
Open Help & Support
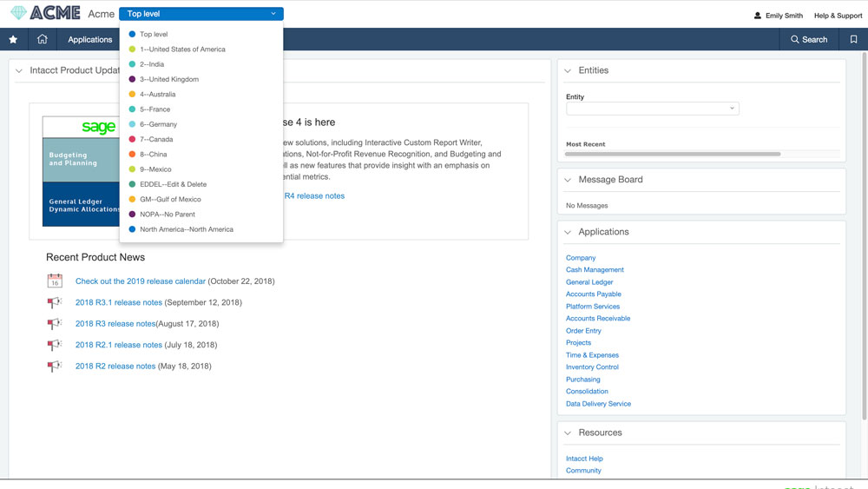(x=838, y=16)
